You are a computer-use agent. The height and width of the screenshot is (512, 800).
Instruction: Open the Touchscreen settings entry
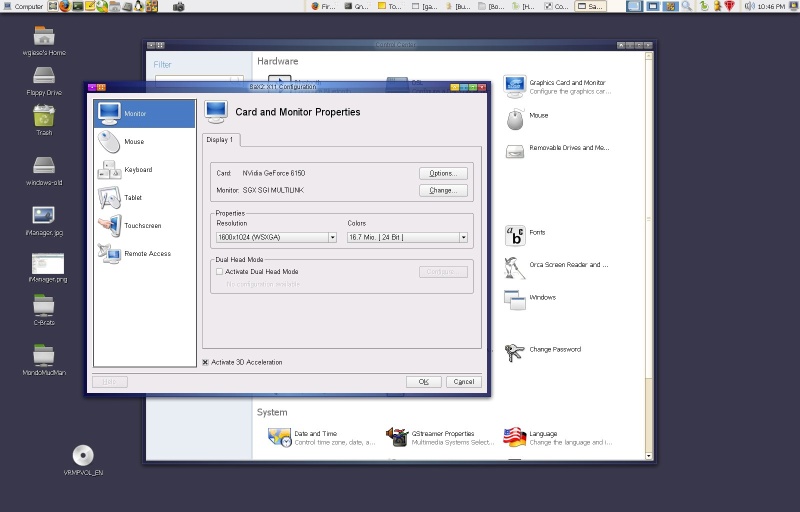(x=109, y=225)
